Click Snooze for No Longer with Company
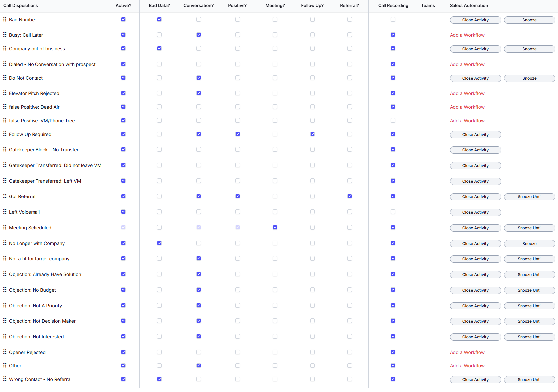 (529, 244)
